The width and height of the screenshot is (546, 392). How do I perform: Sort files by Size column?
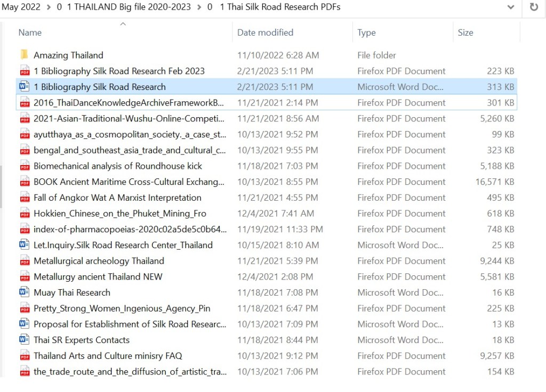465,32
